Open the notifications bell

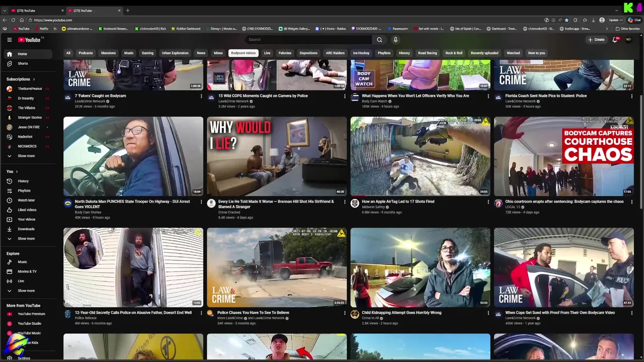(x=615, y=40)
